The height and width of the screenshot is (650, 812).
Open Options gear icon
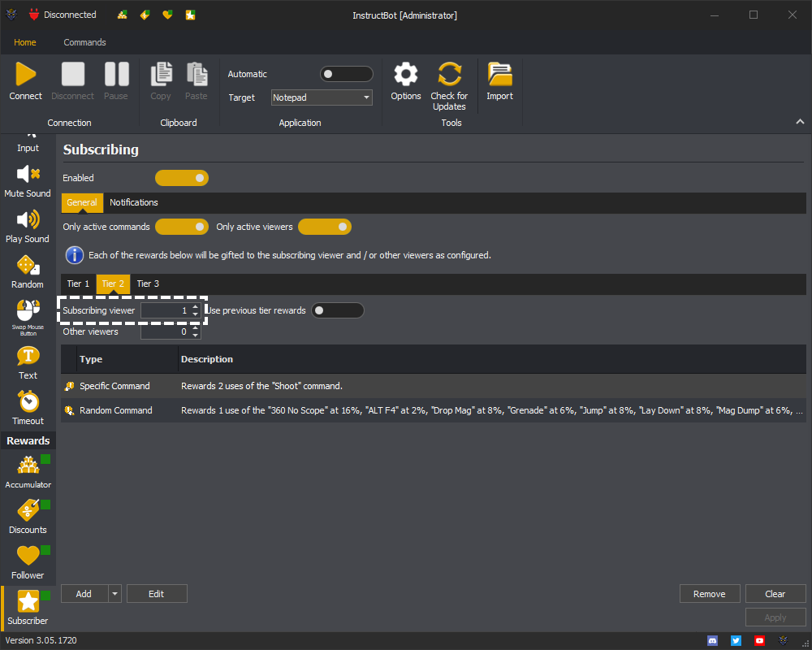click(x=406, y=74)
